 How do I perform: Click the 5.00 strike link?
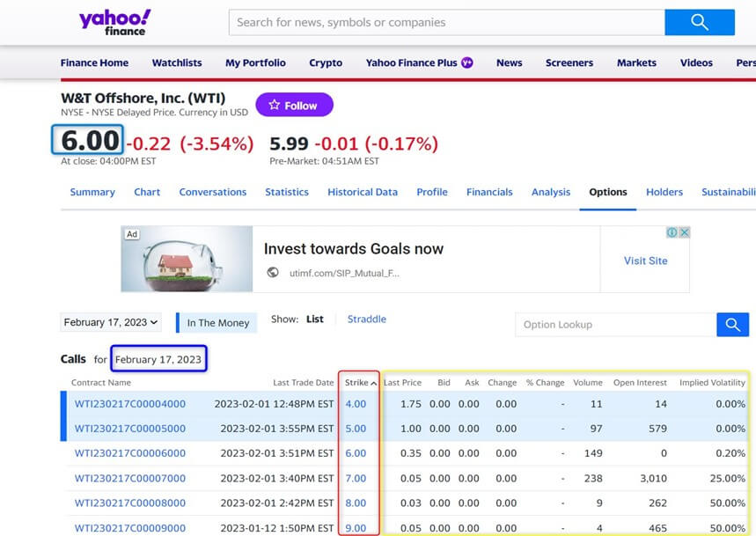[356, 429]
